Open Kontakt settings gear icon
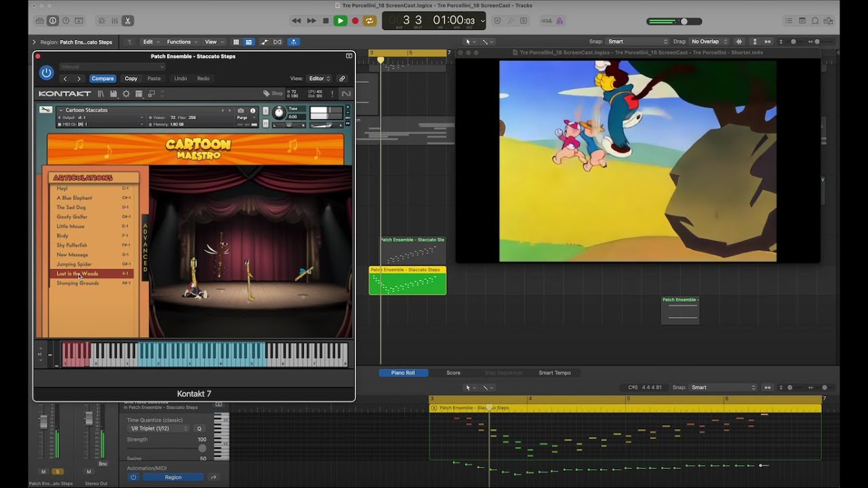Image resolution: width=868 pixels, height=488 pixels. click(x=126, y=94)
